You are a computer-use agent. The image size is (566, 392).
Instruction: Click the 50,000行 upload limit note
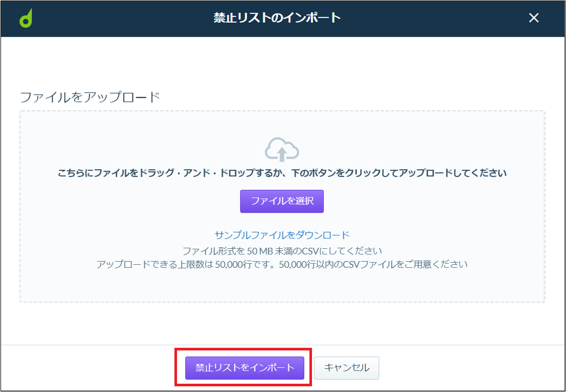coord(282,264)
